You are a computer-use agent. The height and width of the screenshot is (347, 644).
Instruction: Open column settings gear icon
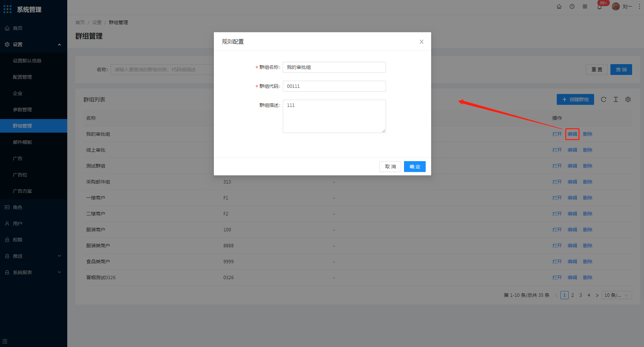628,99
